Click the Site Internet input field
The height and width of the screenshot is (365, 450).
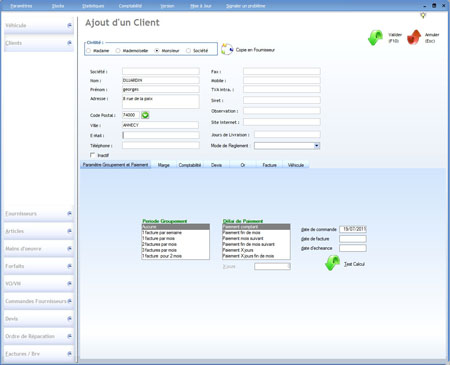(x=282, y=122)
